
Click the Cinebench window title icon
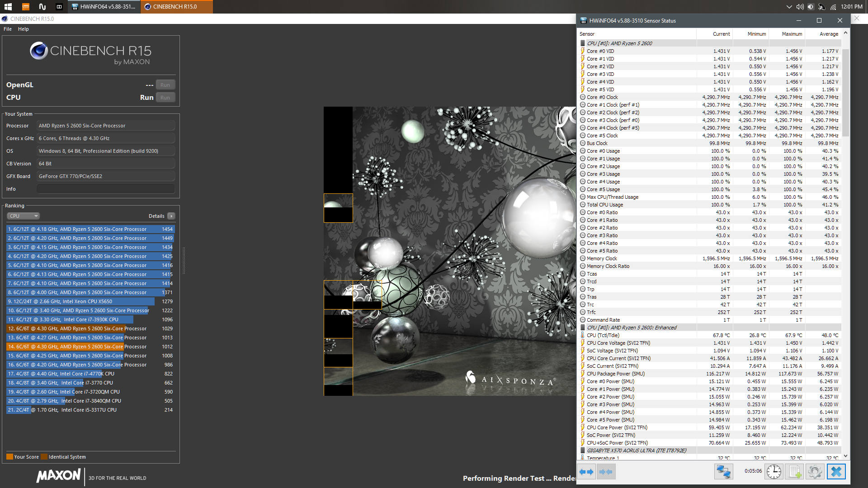[5, 19]
